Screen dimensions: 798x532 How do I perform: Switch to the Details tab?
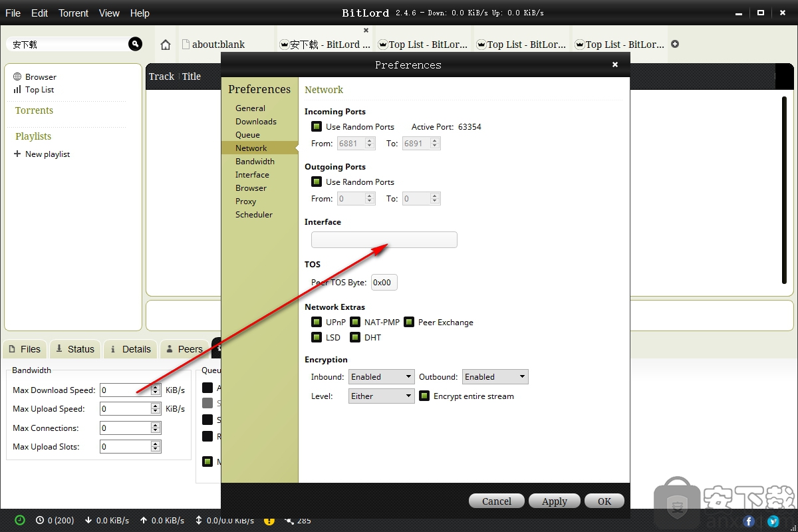pyautogui.click(x=130, y=349)
